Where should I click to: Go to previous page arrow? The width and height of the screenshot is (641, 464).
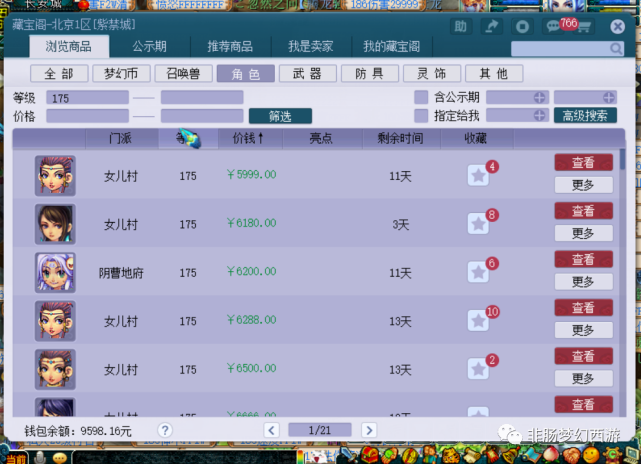click(x=271, y=430)
